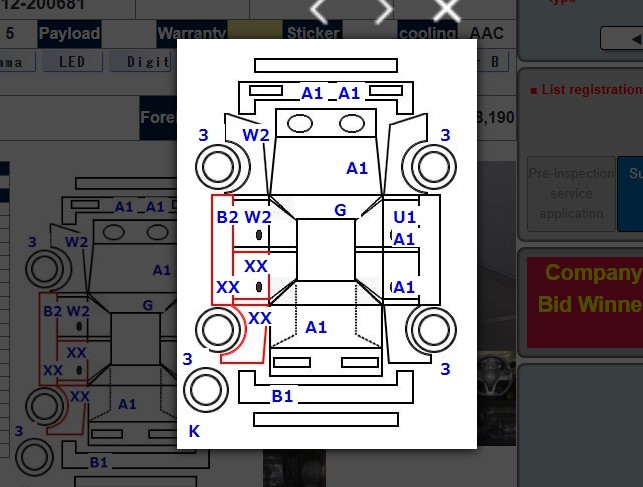This screenshot has height=487, width=643.
Task: Click the K mark in enlarged diagram
Action: coord(194,431)
